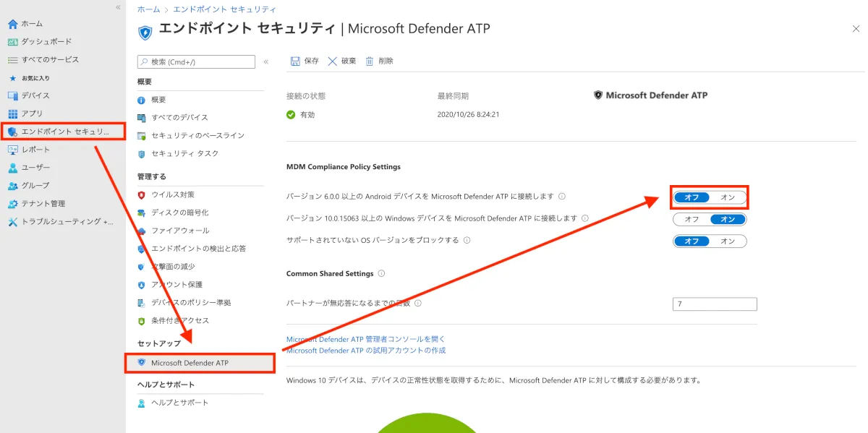Set Windows devices connection toggle to オフ
The image size is (868, 433).
pyautogui.click(x=692, y=219)
